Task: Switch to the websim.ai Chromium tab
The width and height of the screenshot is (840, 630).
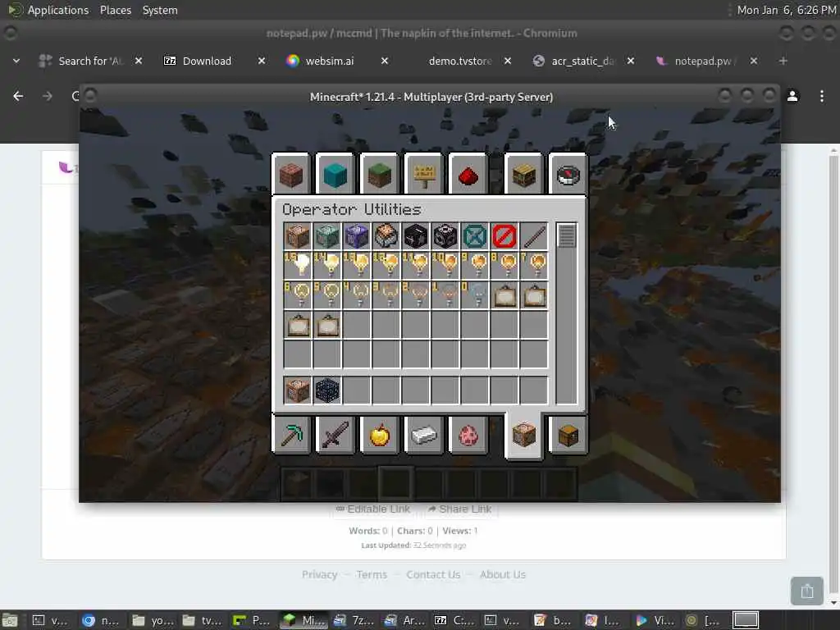Action: click(329, 61)
